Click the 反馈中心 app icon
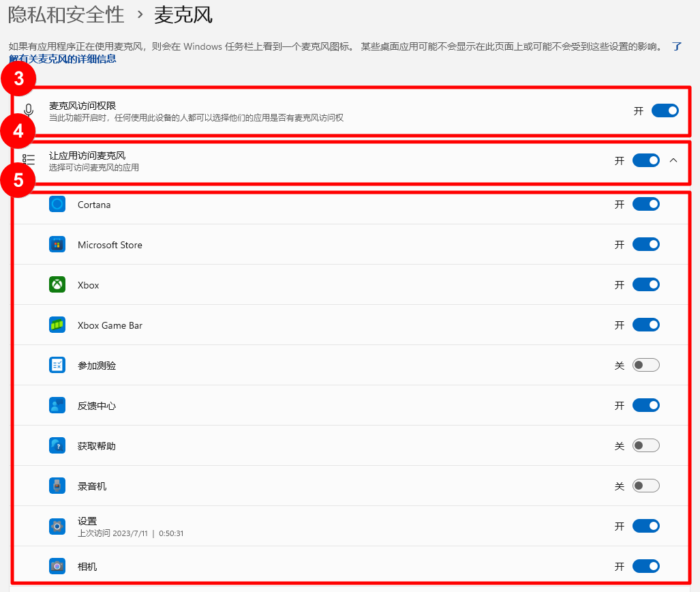The width and height of the screenshot is (700, 592). click(x=57, y=405)
